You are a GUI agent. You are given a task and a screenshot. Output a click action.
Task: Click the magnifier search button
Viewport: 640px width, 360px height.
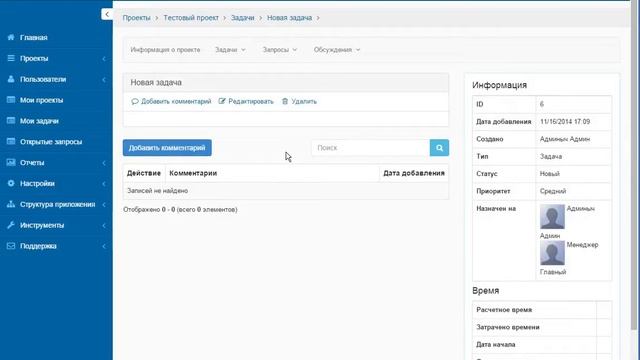pos(439,148)
